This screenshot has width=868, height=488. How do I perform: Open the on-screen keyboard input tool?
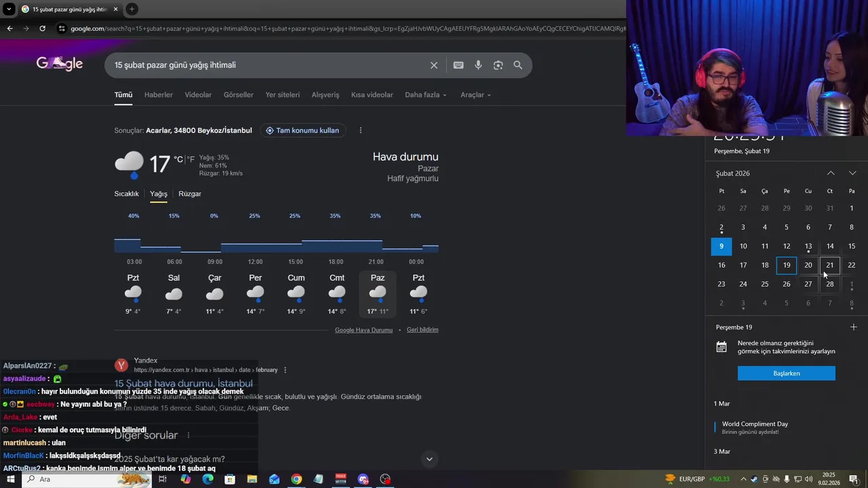pos(458,65)
